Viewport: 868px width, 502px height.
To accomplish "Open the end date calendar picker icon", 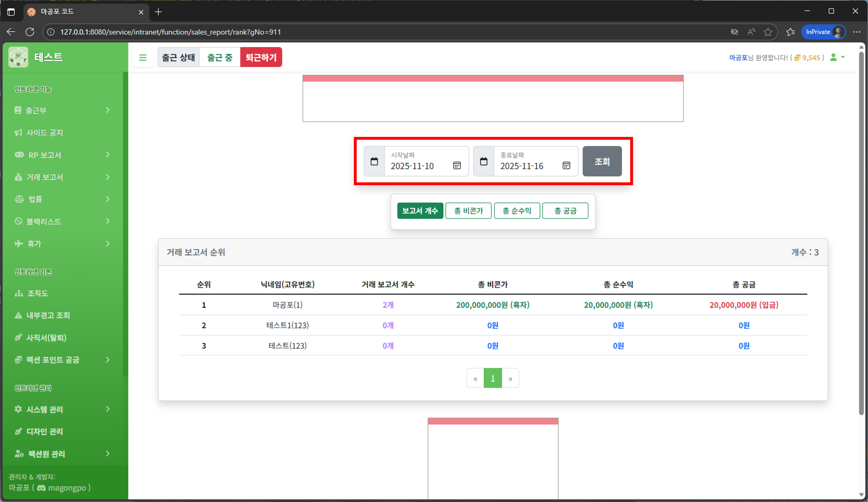I will tap(566, 166).
